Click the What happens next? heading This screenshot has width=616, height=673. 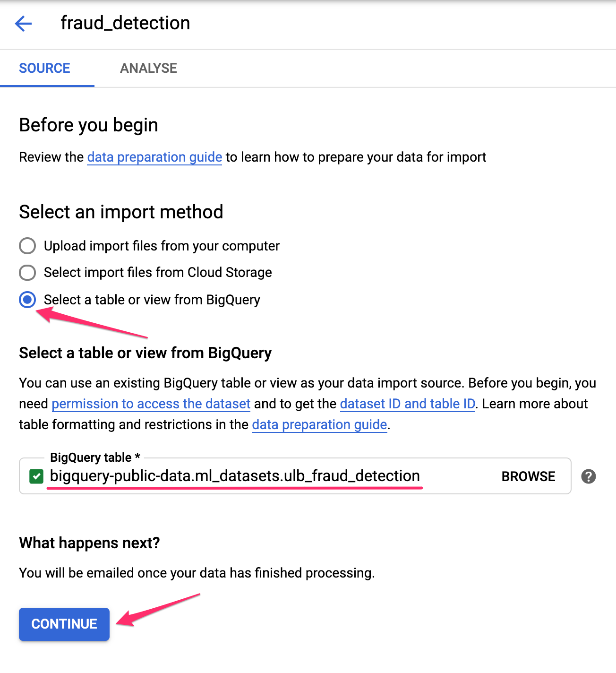point(89,543)
